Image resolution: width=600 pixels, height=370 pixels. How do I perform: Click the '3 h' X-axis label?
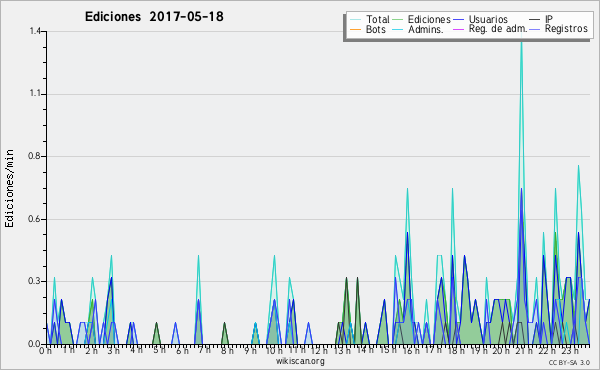pyautogui.click(x=114, y=350)
